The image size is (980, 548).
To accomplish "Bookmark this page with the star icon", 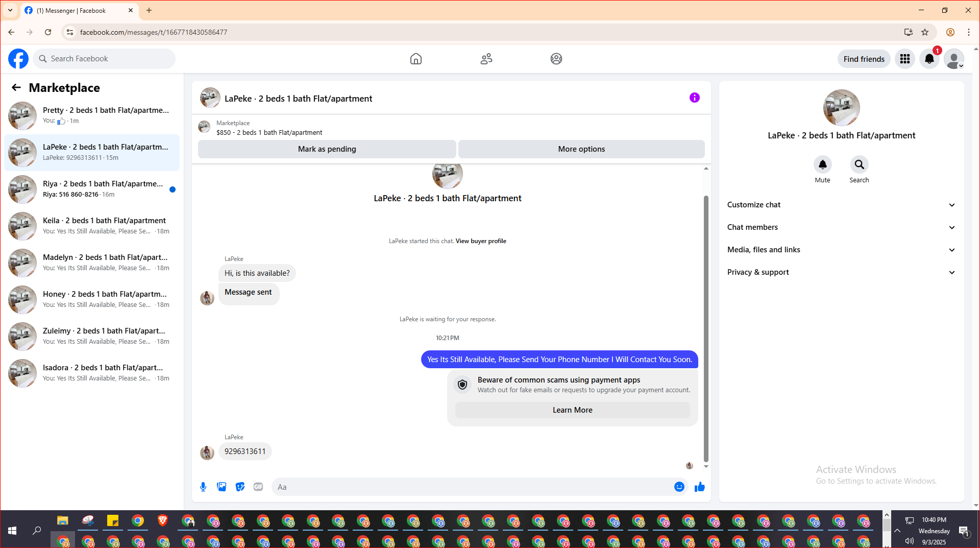I will tap(925, 32).
